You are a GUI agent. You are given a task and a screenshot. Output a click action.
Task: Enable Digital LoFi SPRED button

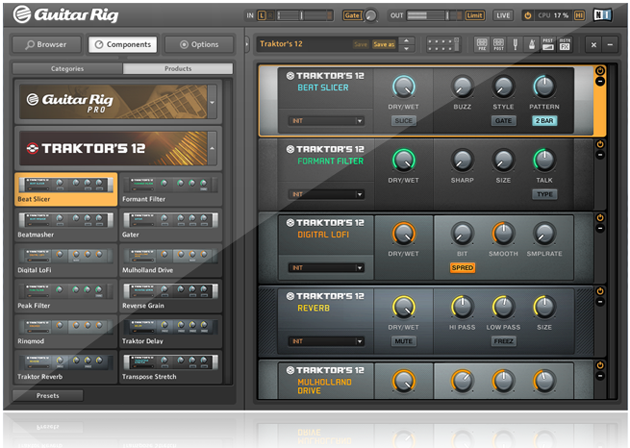462,268
